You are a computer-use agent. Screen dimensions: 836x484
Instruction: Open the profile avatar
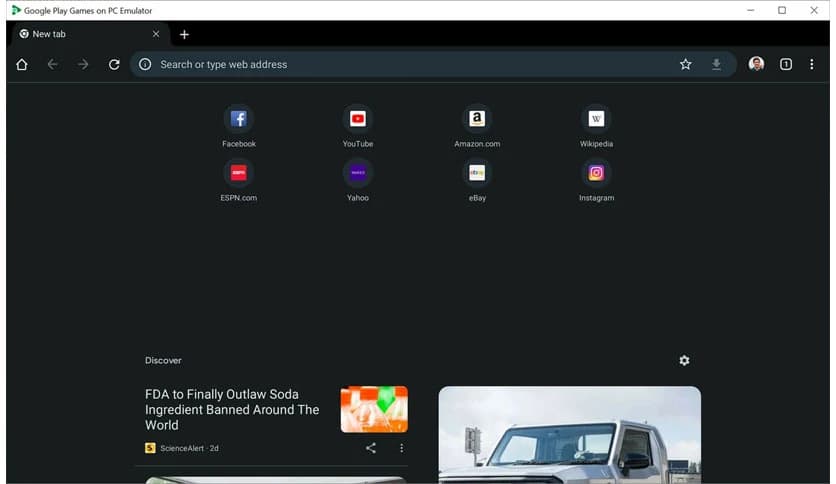(x=756, y=64)
